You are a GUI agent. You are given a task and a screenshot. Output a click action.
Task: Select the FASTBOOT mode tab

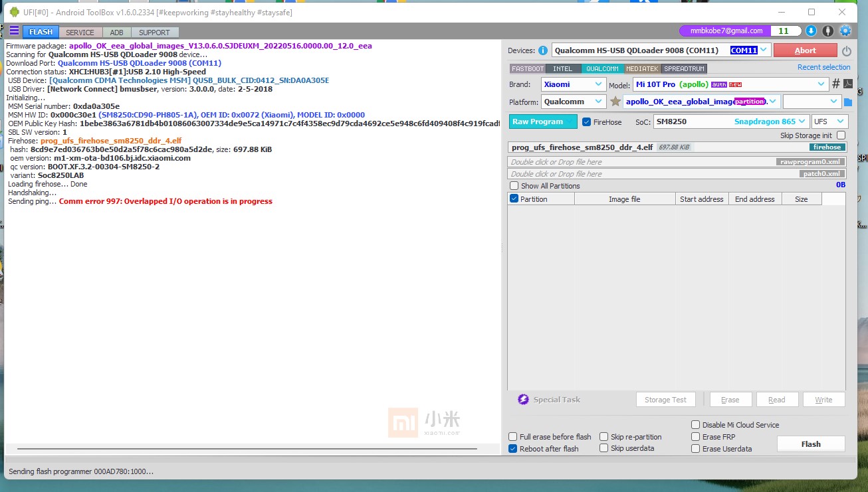point(528,68)
